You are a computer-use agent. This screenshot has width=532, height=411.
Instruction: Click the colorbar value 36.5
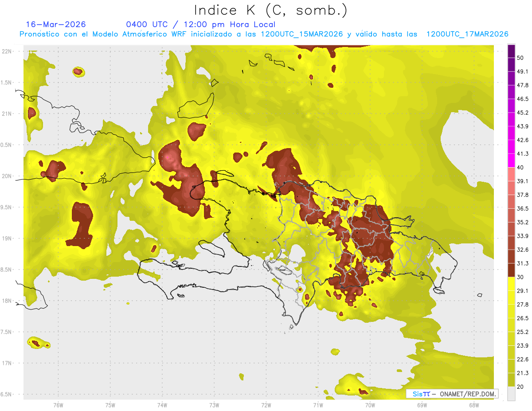(523, 208)
